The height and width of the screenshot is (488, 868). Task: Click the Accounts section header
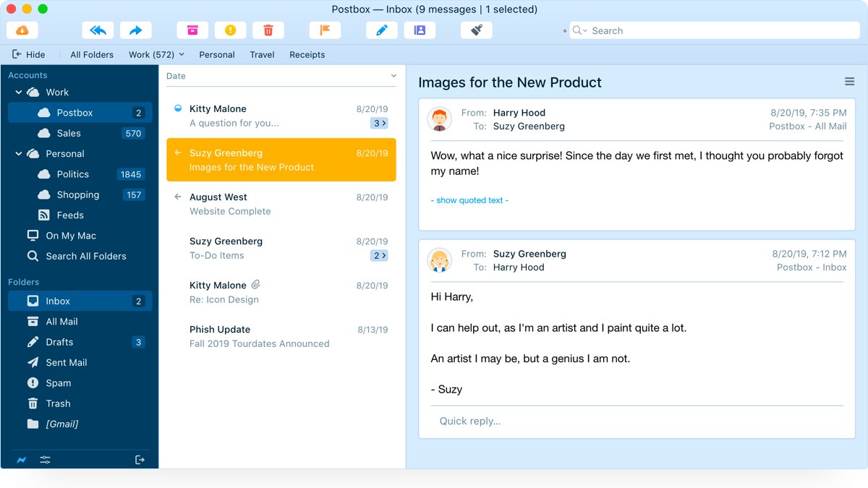[x=27, y=75]
